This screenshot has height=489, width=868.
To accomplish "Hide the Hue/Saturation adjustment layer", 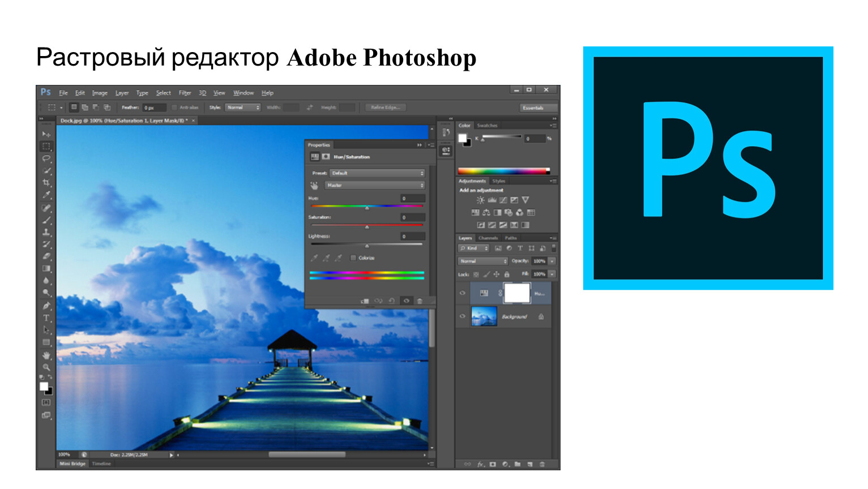I will click(x=463, y=293).
